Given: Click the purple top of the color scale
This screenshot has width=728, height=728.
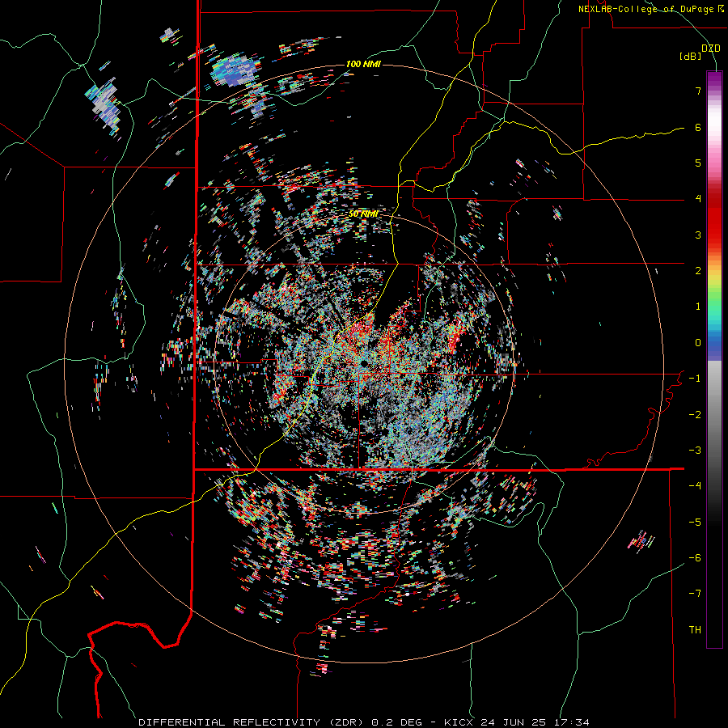Looking at the screenshot, I should (714, 78).
